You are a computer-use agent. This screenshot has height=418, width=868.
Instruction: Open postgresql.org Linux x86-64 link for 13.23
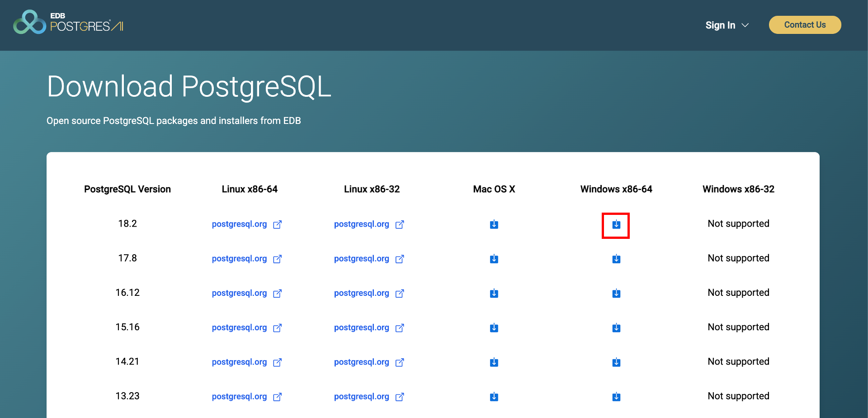pyautogui.click(x=247, y=397)
